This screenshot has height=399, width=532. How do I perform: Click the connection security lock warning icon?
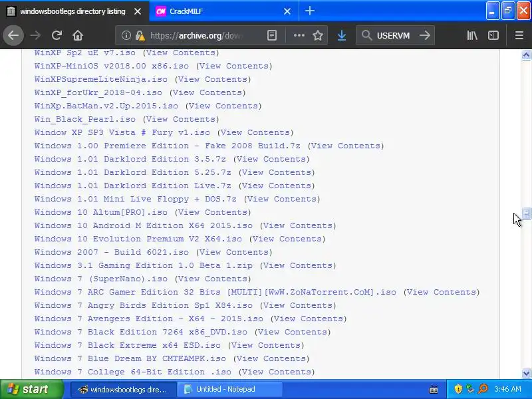(x=140, y=35)
